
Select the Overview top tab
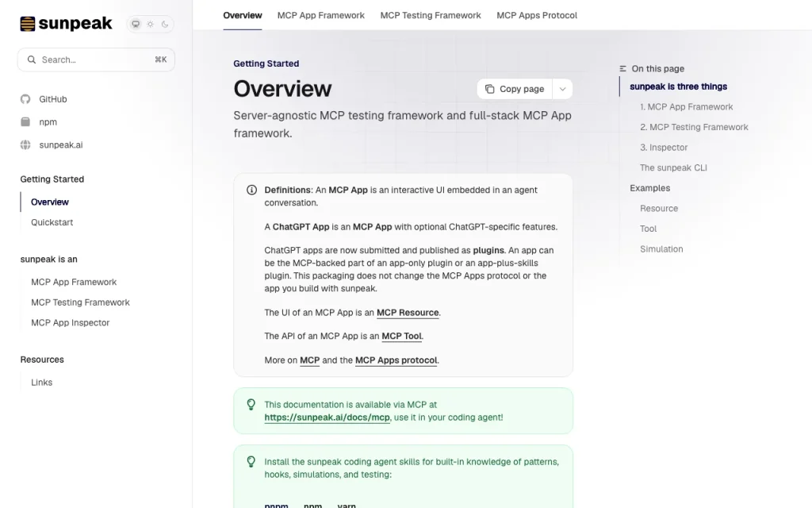coord(243,16)
